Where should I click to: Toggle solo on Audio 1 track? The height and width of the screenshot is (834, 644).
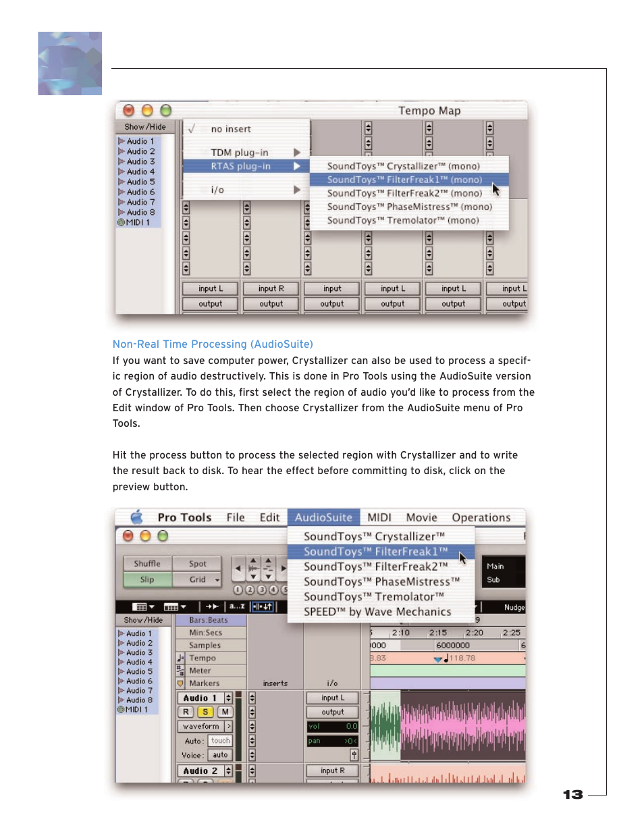pyautogui.click(x=205, y=712)
